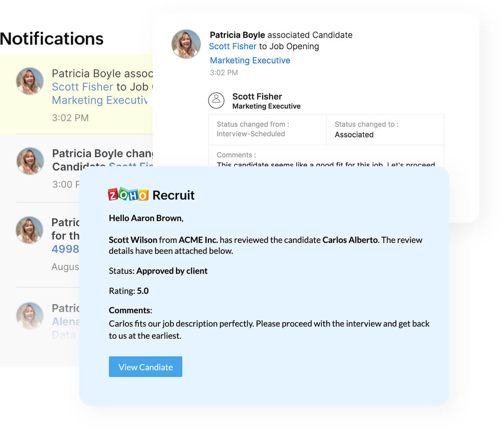Click the candidate person icon beside Scott Fisher

[216, 100]
